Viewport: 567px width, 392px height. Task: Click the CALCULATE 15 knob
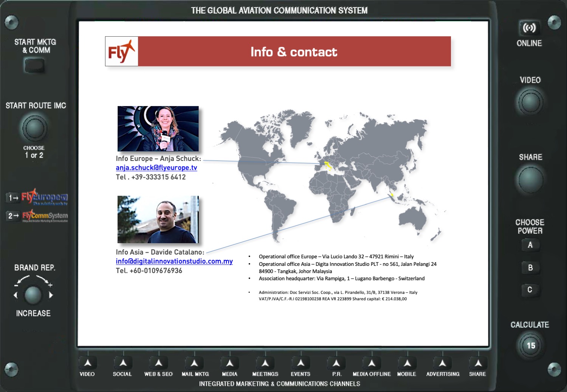click(531, 346)
